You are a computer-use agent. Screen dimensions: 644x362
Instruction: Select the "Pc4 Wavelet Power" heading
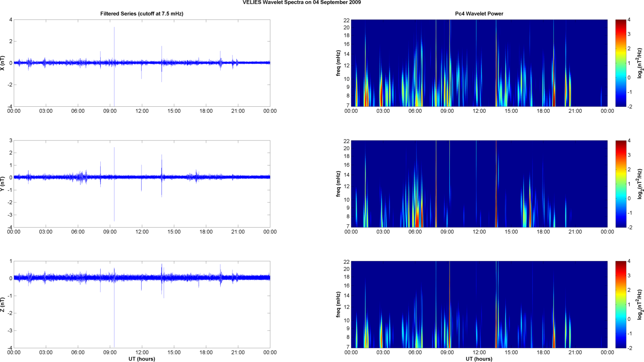pos(479,14)
